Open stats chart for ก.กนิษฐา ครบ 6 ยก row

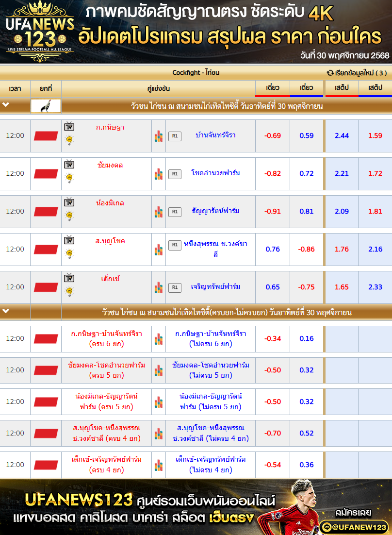[x=159, y=339]
